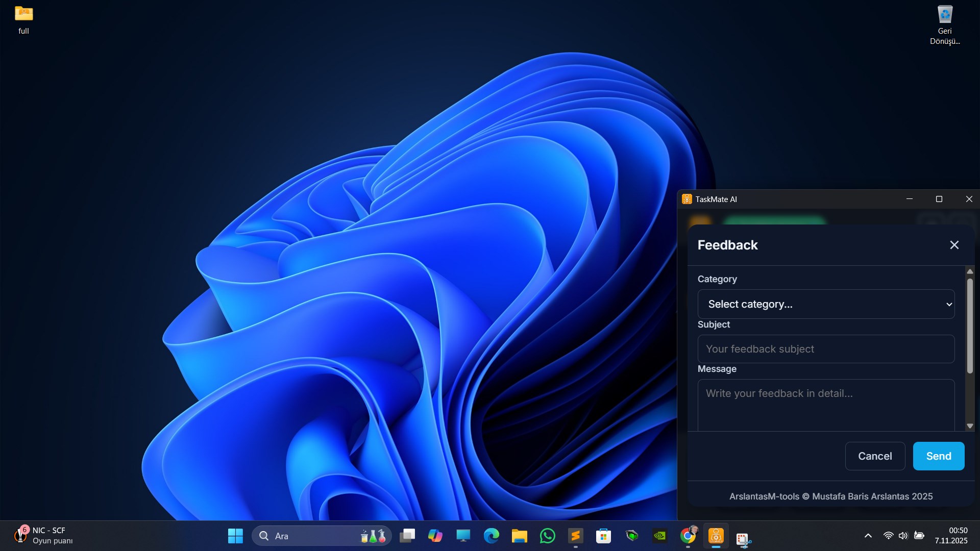Open the NIC - SCF widget
This screenshot has height=551, width=980.
tap(43, 536)
